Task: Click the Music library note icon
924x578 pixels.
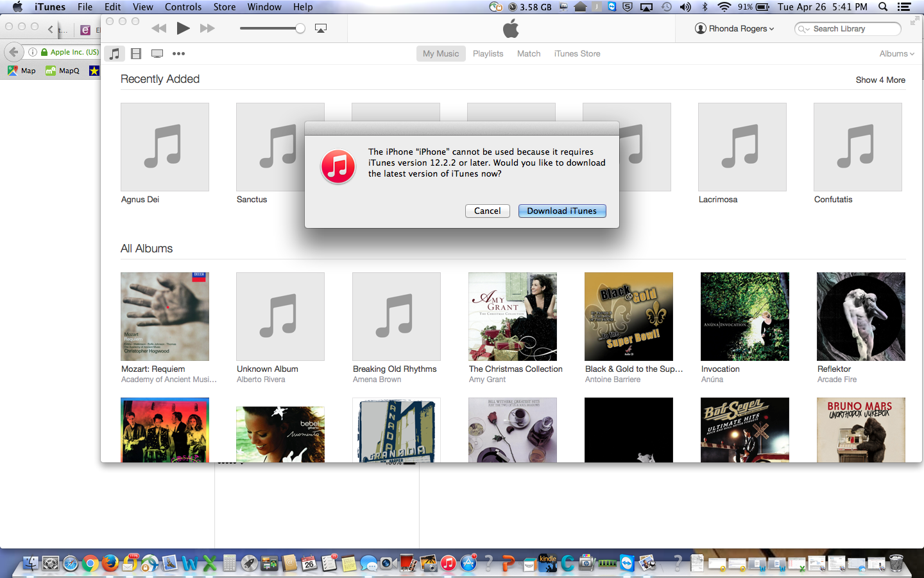Action: pyautogui.click(x=114, y=54)
